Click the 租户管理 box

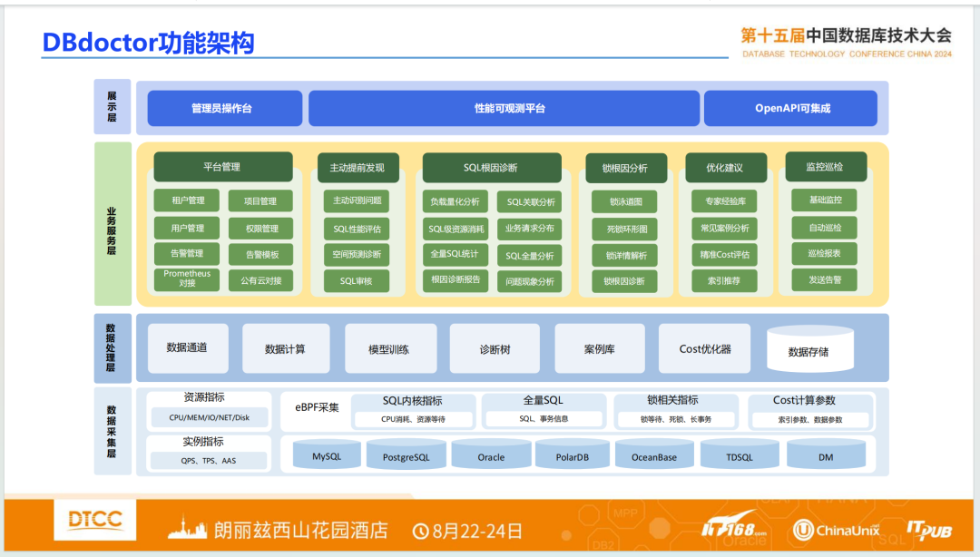(187, 200)
